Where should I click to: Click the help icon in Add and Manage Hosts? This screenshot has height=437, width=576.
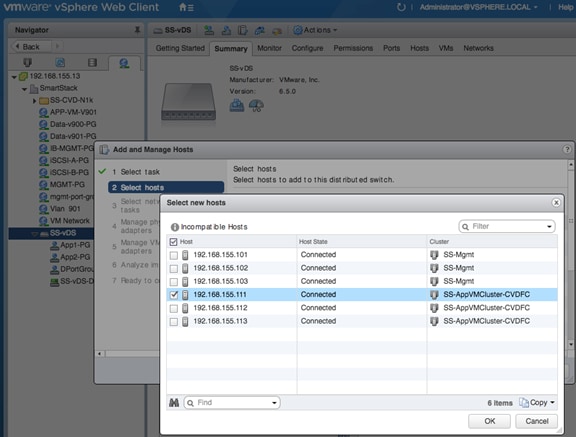click(x=567, y=149)
